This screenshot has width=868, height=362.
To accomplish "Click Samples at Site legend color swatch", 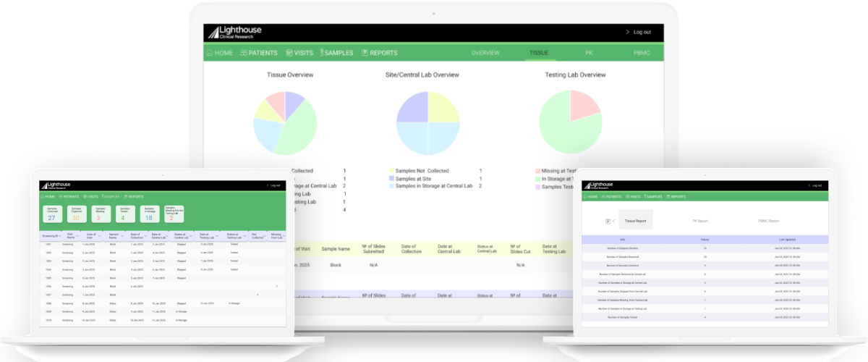I will [x=391, y=178].
